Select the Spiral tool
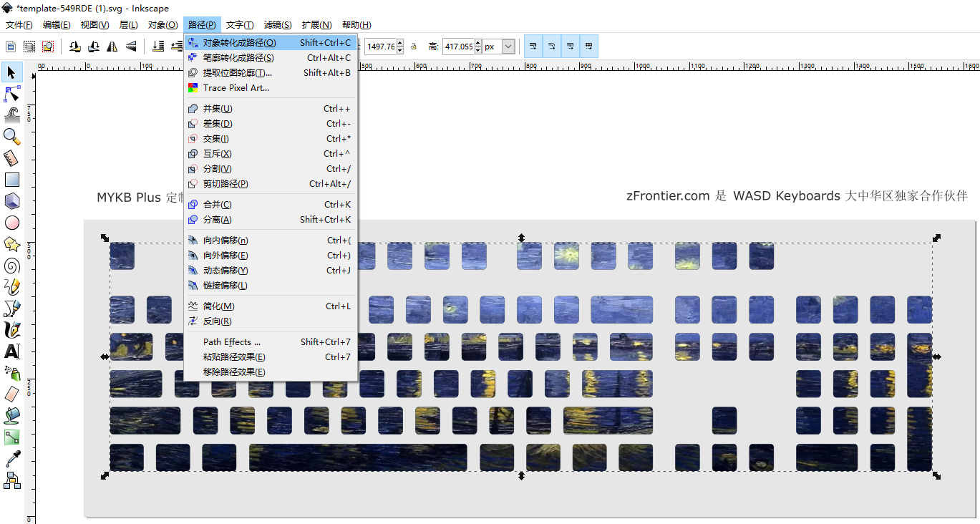 pyautogui.click(x=11, y=266)
